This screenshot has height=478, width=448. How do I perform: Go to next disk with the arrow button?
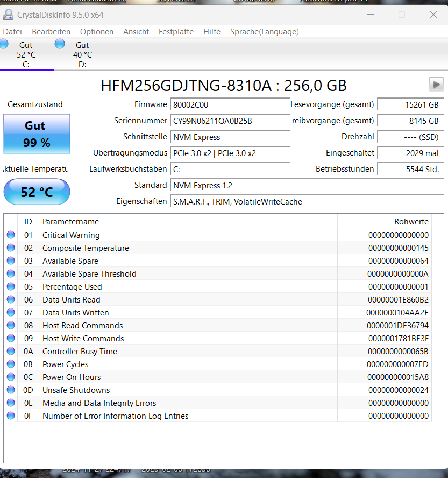[436, 85]
